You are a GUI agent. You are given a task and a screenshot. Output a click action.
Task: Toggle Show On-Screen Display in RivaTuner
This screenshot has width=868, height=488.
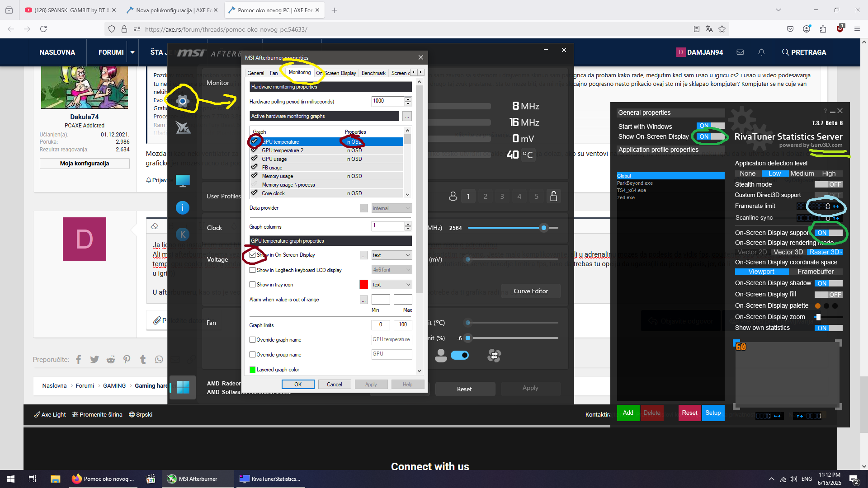point(711,136)
